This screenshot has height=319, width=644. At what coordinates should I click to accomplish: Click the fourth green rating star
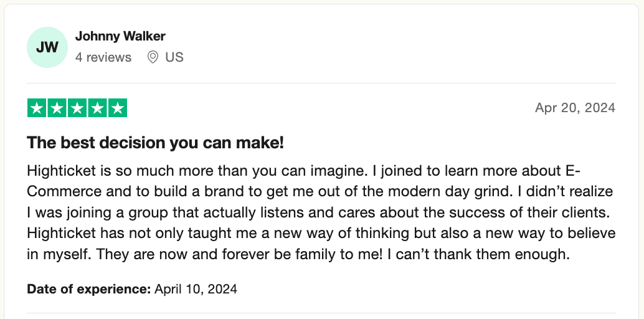click(97, 108)
